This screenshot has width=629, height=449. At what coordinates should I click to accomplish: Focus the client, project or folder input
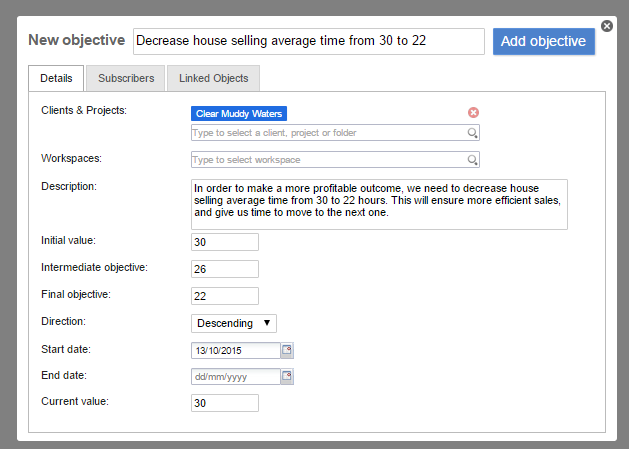point(327,133)
